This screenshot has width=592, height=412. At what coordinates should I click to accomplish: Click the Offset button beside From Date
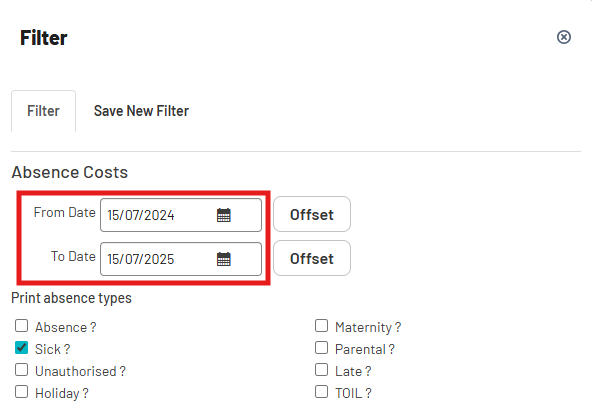click(x=312, y=214)
